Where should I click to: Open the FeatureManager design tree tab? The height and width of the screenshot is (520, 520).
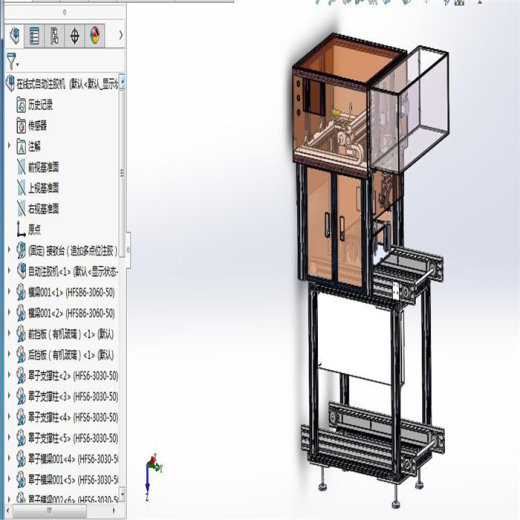[x=15, y=35]
